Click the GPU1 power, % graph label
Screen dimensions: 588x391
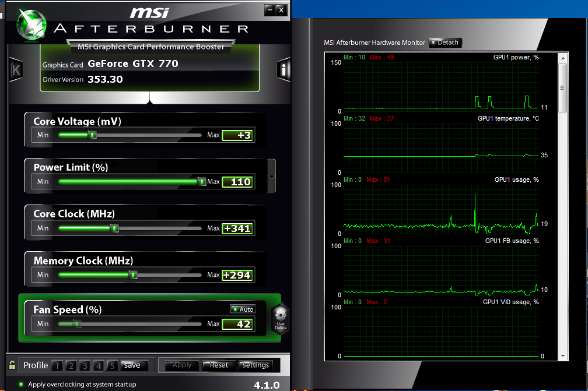point(516,57)
